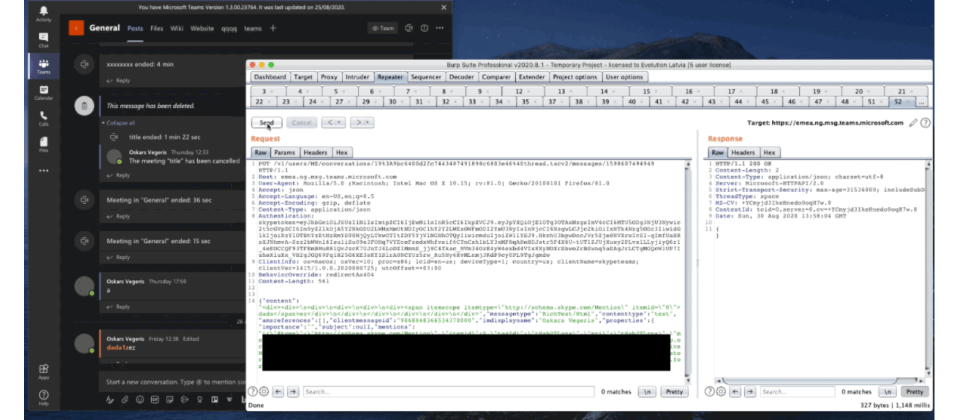Click the Send button in Repeater

(266, 122)
